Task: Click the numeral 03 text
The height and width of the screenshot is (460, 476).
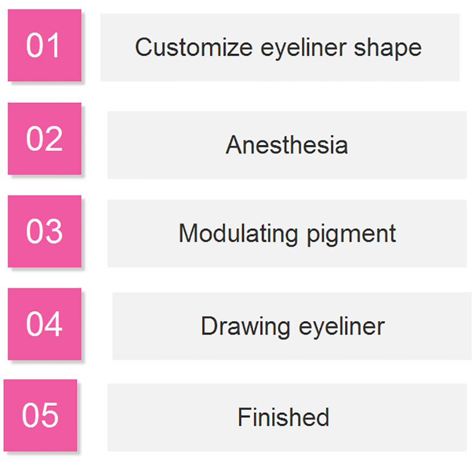Action: coord(44,232)
